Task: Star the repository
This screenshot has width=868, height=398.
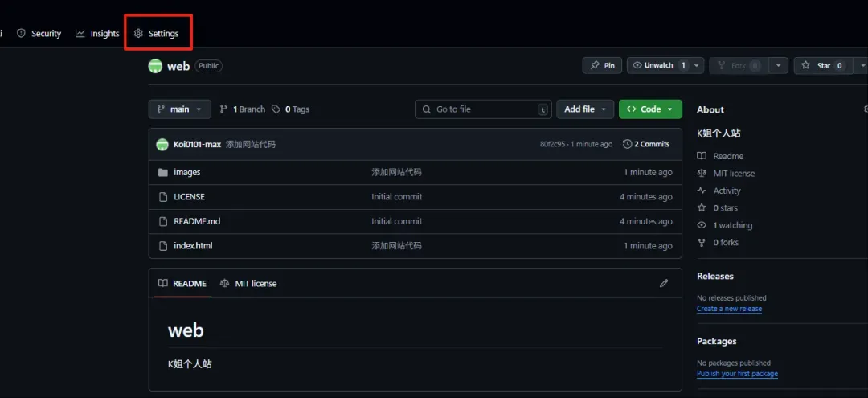Action: [x=824, y=65]
